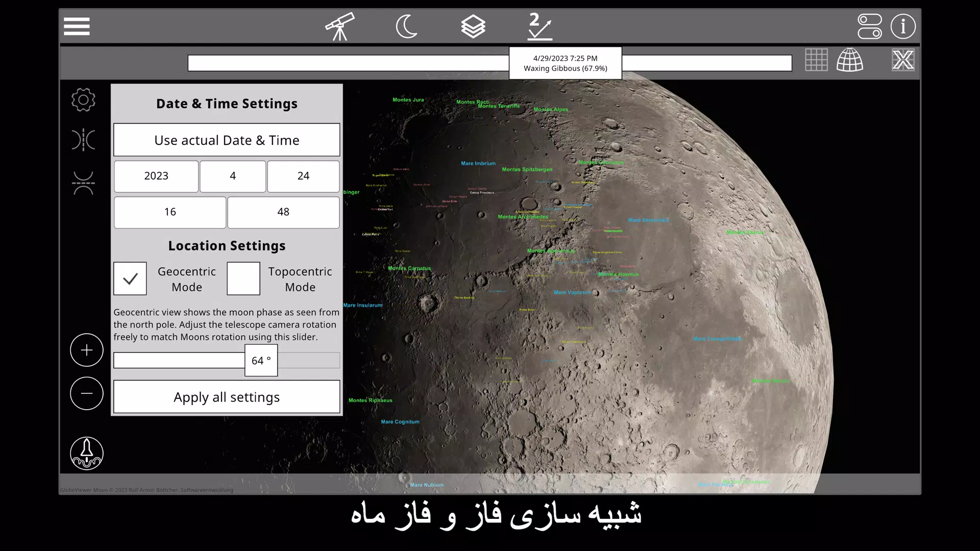This screenshot has width=980, height=551.
Task: Click the Mare Nubium label
Action: (x=427, y=485)
